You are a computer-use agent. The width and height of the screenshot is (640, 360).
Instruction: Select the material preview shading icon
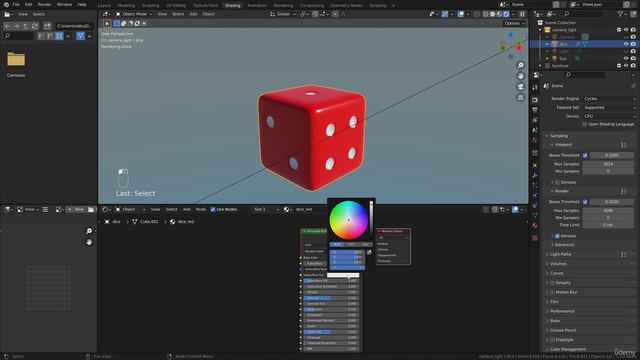[499, 14]
